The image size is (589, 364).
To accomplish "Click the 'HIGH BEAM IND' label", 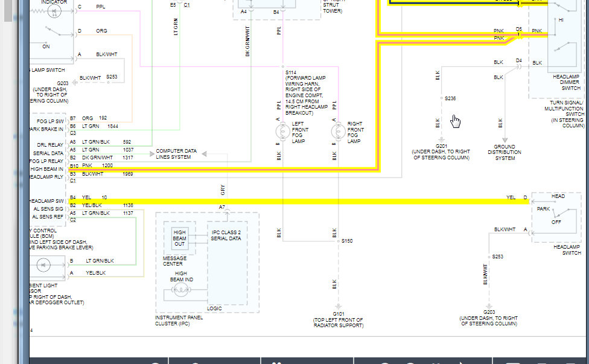I will (182, 276).
